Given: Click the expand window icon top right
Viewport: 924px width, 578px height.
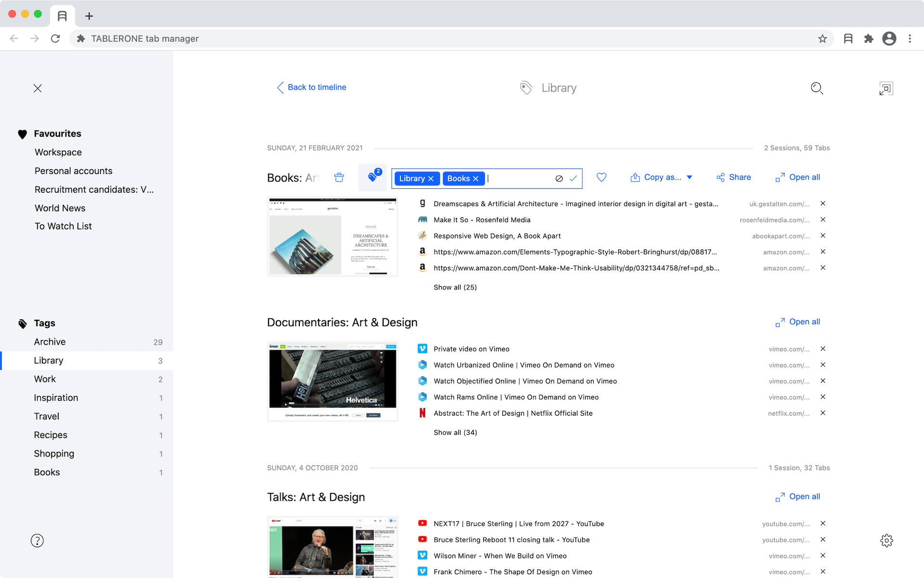Looking at the screenshot, I should [x=886, y=88].
